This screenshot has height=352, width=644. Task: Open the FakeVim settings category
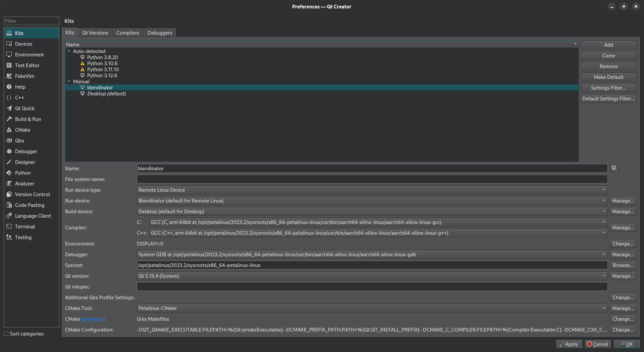[x=24, y=76]
